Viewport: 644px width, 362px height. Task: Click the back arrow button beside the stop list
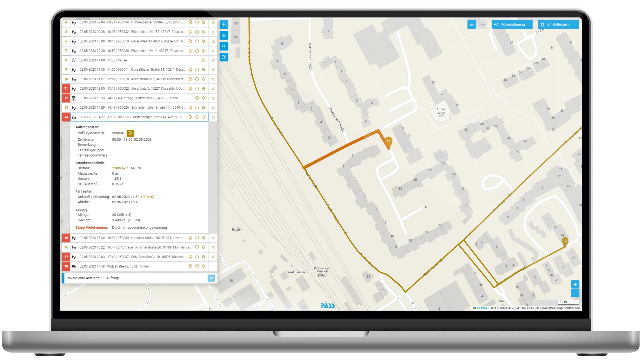[x=224, y=24]
